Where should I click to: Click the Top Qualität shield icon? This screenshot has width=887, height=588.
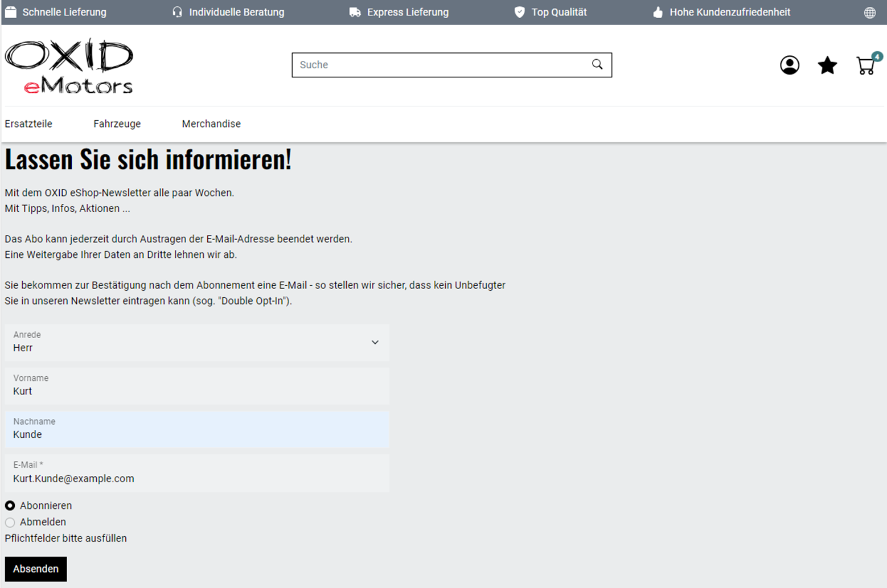click(519, 12)
